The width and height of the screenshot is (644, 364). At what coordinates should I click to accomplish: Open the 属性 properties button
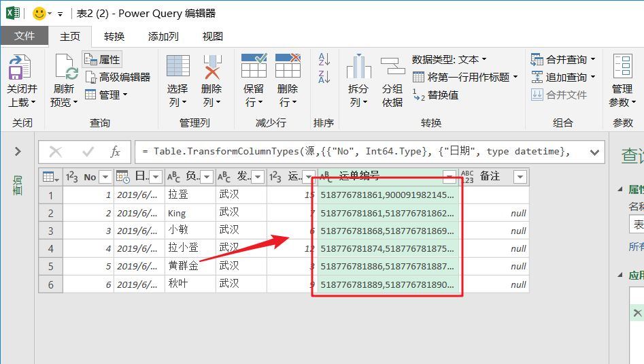pyautogui.click(x=102, y=60)
